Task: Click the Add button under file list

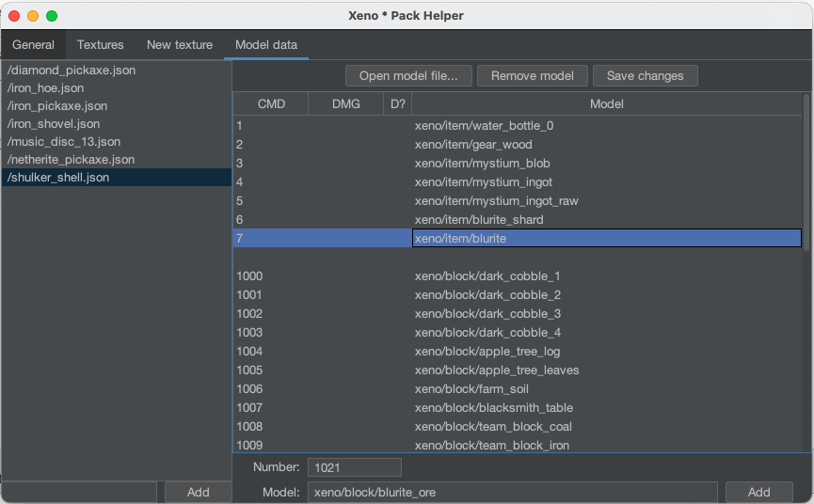Action: pos(198,492)
